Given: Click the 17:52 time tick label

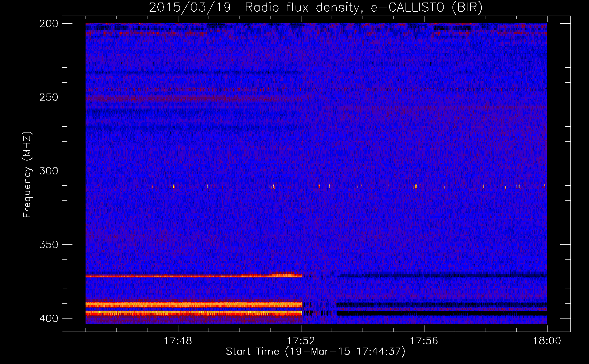Looking at the screenshot, I should click(x=301, y=341).
